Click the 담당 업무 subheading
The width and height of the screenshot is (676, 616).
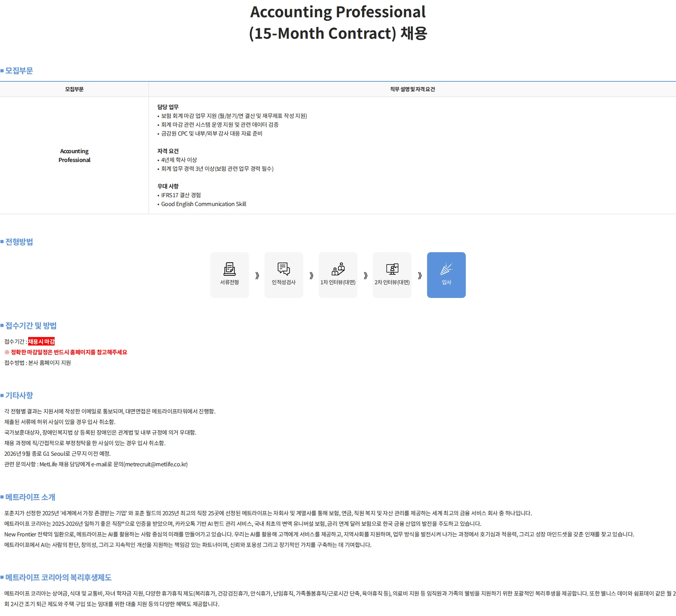(x=168, y=107)
